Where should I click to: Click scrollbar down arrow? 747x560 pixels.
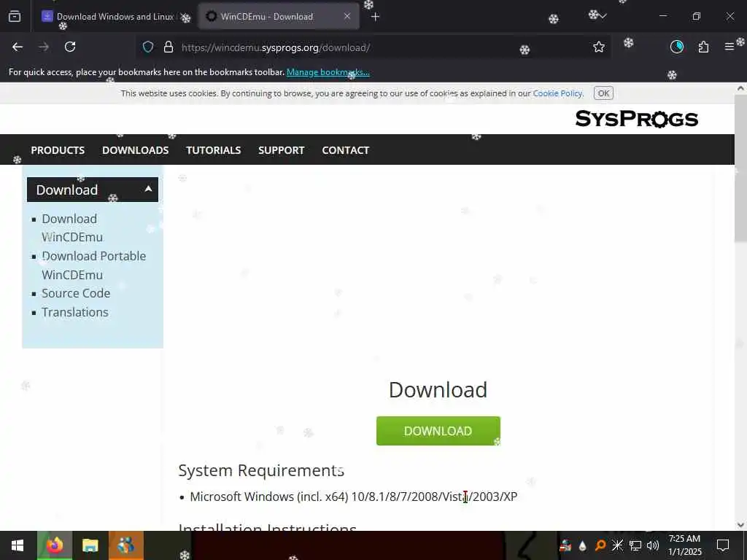pos(740,525)
